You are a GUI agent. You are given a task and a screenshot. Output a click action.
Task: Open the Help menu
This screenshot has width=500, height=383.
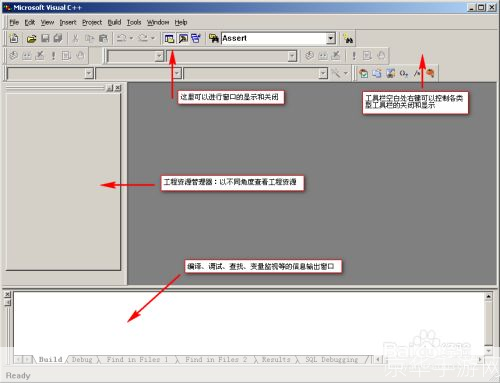tap(181, 22)
